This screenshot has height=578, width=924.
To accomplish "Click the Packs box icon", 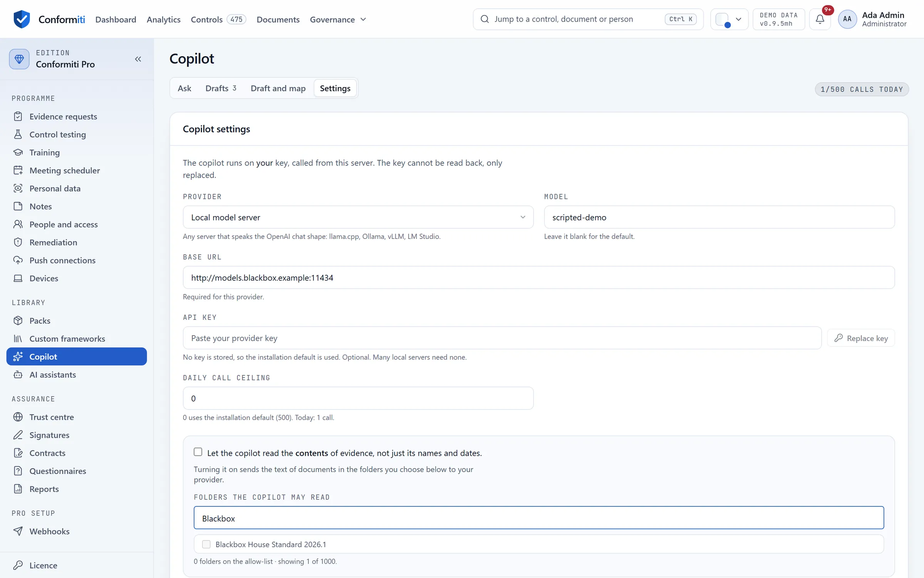I will (18, 321).
